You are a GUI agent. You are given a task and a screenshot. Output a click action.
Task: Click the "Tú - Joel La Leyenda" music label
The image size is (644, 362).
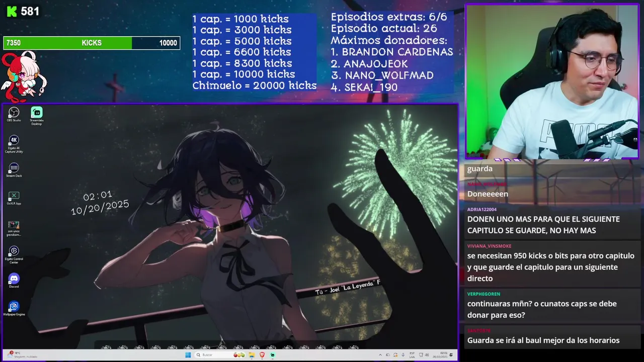(347, 287)
